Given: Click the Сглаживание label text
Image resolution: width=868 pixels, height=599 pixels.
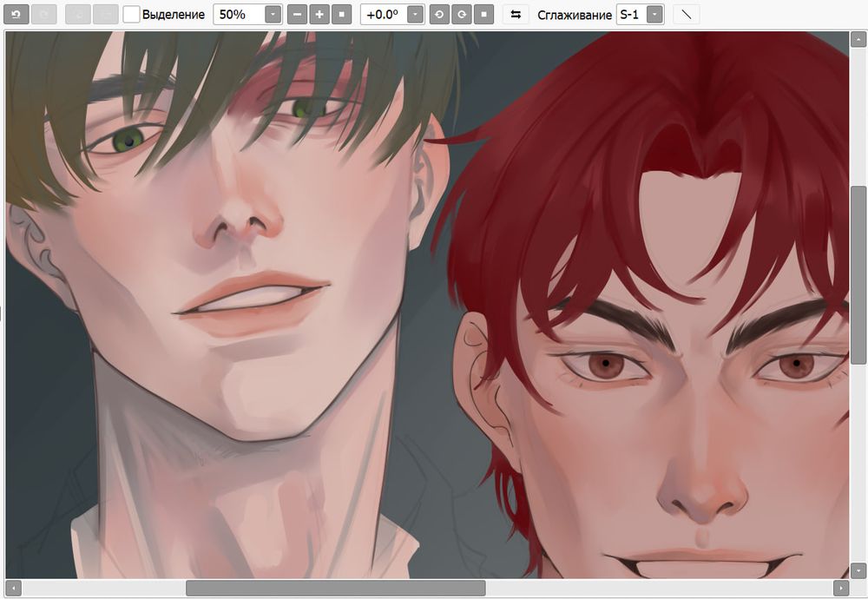Looking at the screenshot, I should coord(575,15).
